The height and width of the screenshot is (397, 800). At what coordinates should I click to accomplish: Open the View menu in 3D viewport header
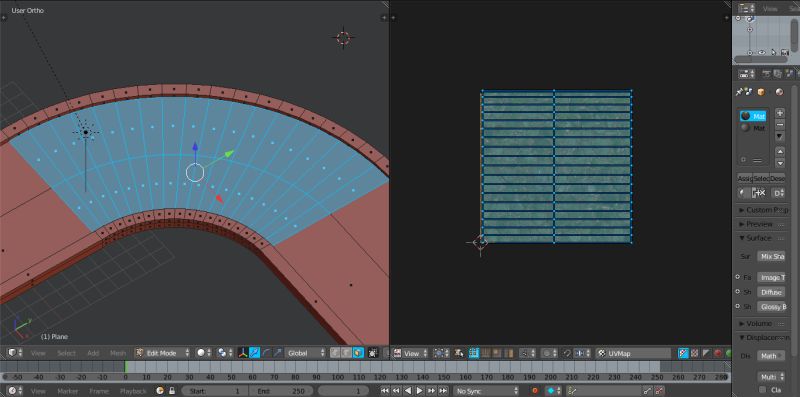tap(38, 353)
